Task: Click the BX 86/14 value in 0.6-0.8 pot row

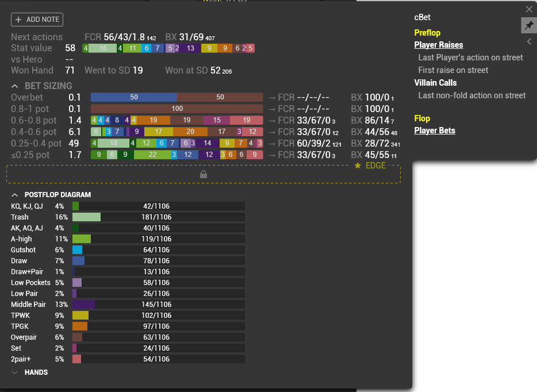Action: [373, 121]
